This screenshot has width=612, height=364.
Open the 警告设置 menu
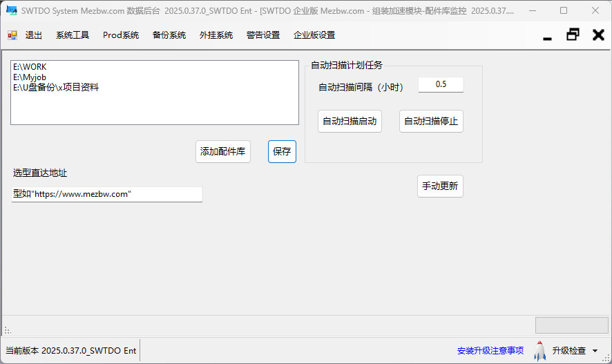[x=263, y=35]
